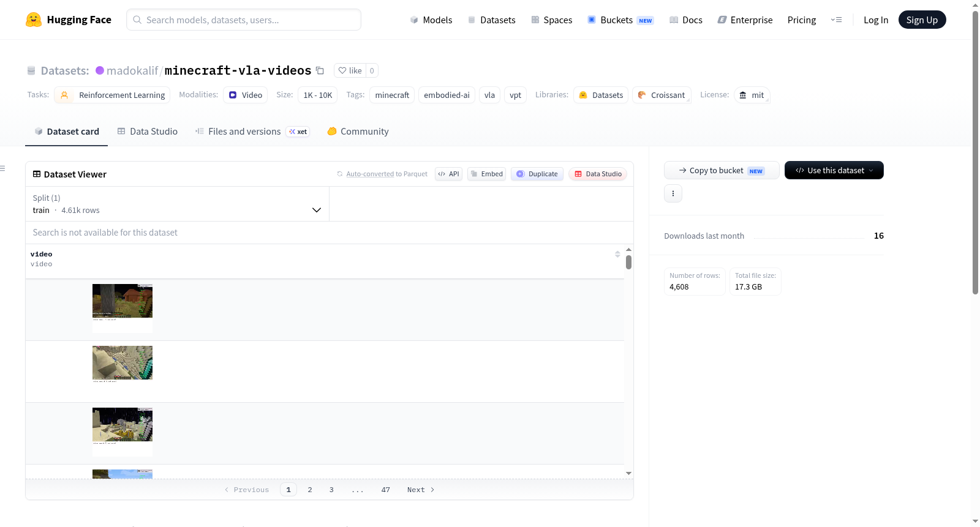The image size is (980, 527).
Task: Click the Reinforcement Learning task tag
Action: point(112,95)
